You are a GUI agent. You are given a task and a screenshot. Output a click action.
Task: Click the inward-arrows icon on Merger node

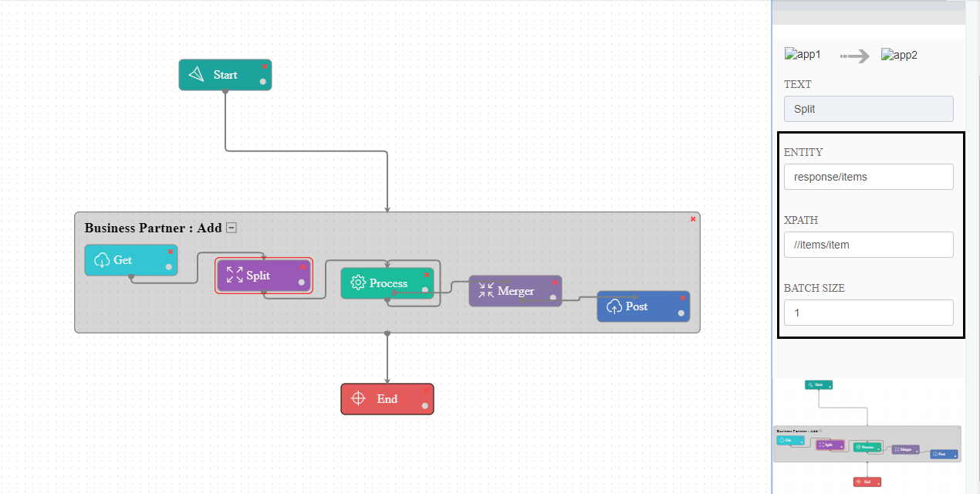[x=487, y=291]
